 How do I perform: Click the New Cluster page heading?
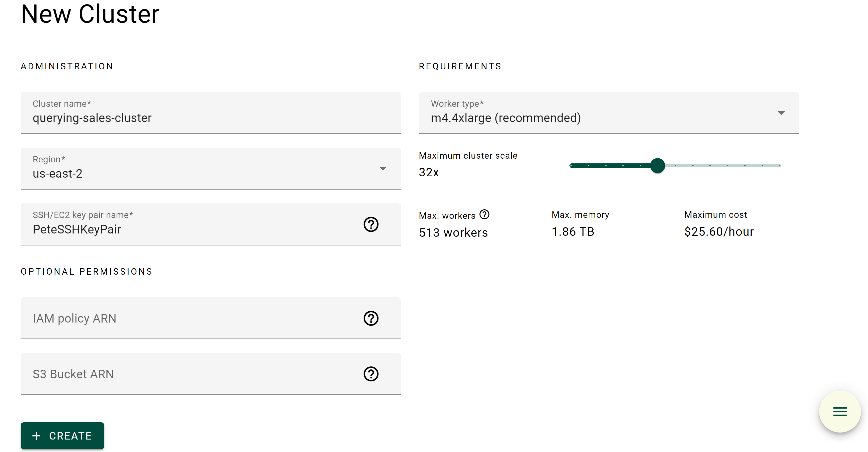point(90,14)
